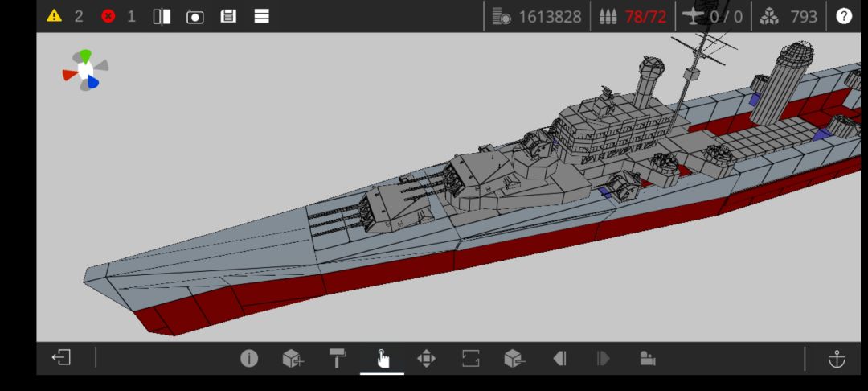Viewport: 868px width, 391px height.
Task: Take a screenshot with the camera icon
Action: pyautogui.click(x=194, y=16)
